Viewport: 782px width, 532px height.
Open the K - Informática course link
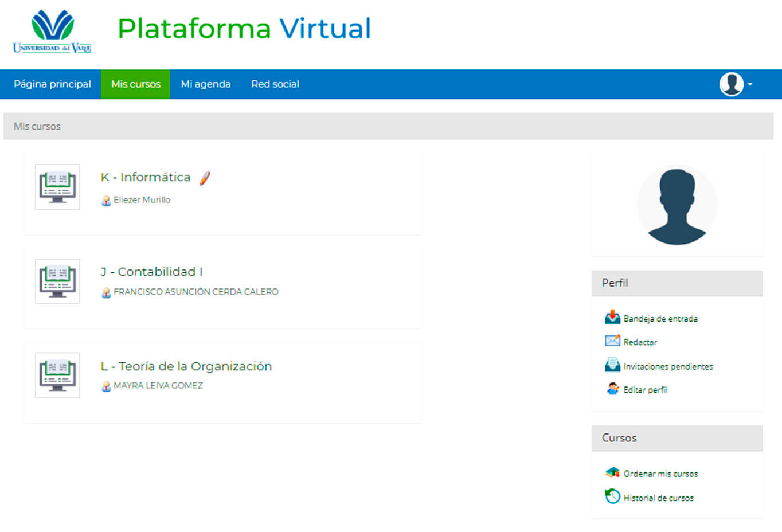(x=146, y=177)
